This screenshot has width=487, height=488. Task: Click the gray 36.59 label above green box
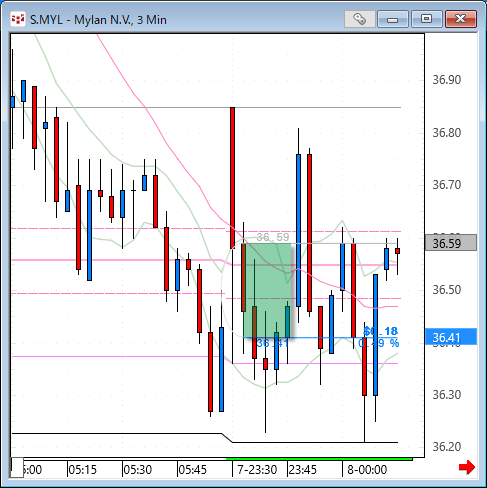[x=273, y=237]
